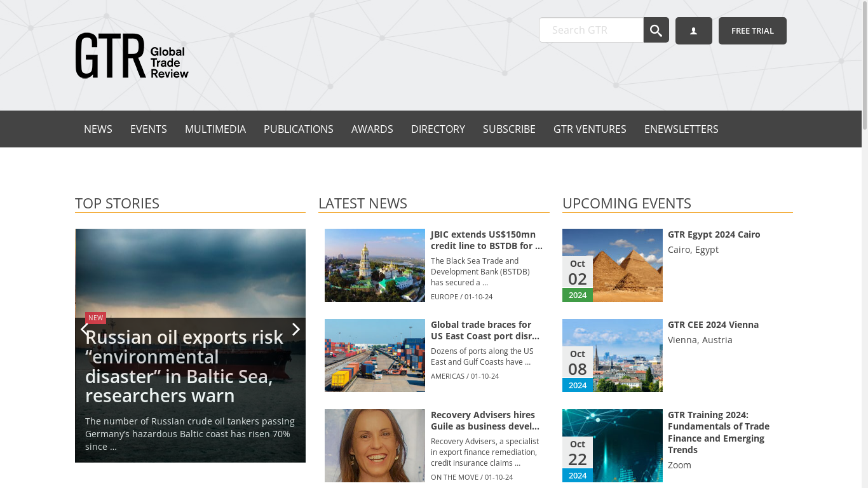Screen dimensions: 868x488
Task: Go to next top story arrow
Action: [295, 329]
